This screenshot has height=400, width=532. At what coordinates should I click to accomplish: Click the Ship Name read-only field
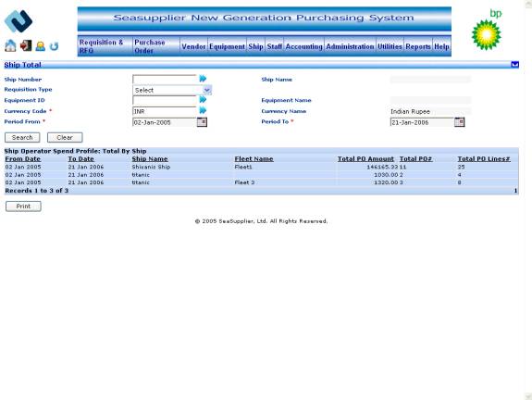pyautogui.click(x=430, y=80)
